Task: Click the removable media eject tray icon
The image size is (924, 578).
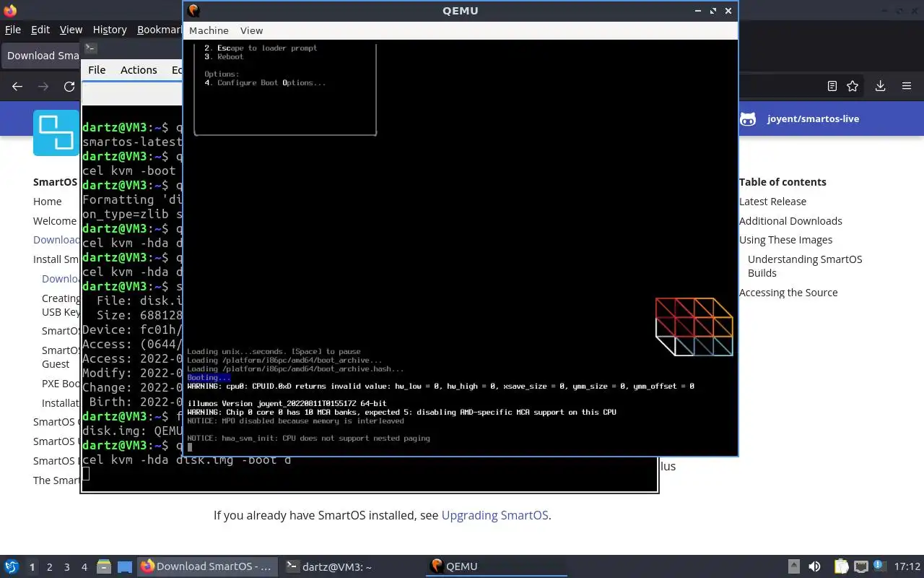Action: click(x=793, y=566)
